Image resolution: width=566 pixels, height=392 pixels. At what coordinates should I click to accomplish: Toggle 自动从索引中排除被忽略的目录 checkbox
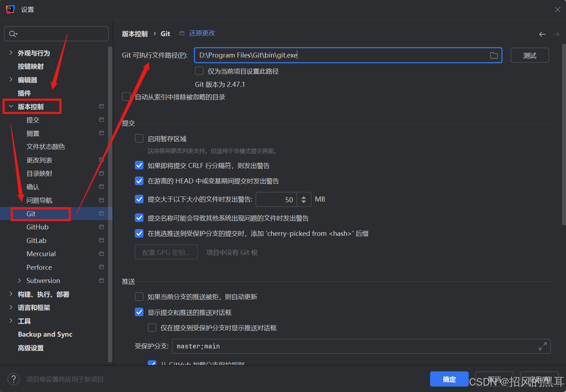(126, 96)
